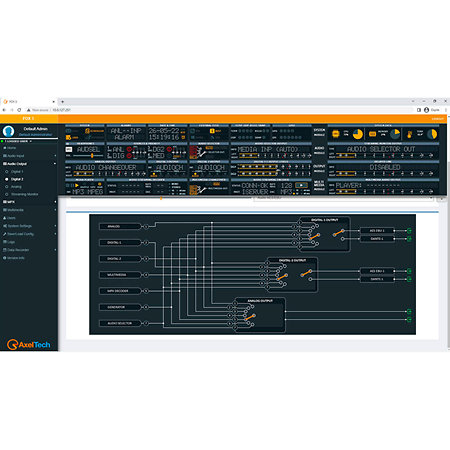Viewport: 450px width, 450px height.
Task: Click the yellow memory chip icon
Action: tap(373, 134)
